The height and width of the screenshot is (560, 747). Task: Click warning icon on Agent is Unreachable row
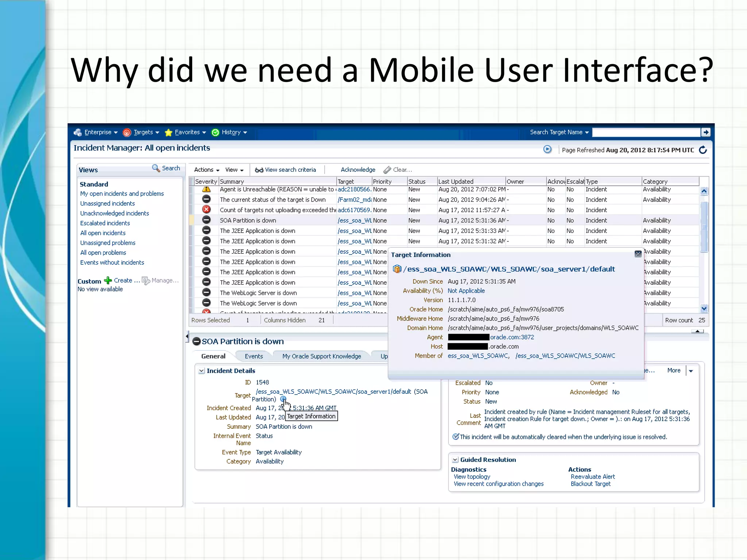(x=206, y=189)
